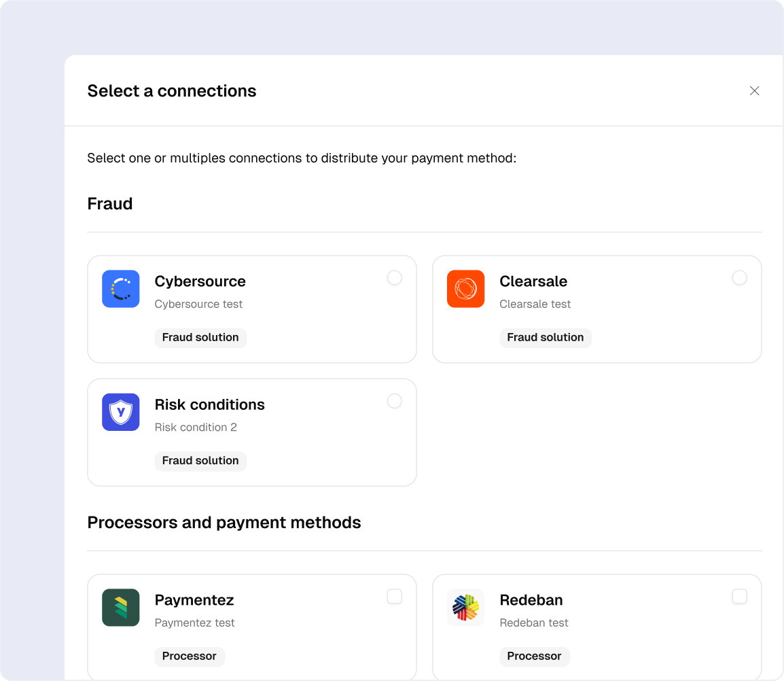The height and width of the screenshot is (681, 784).
Task: Close the Select a connections dialog
Action: tap(754, 91)
